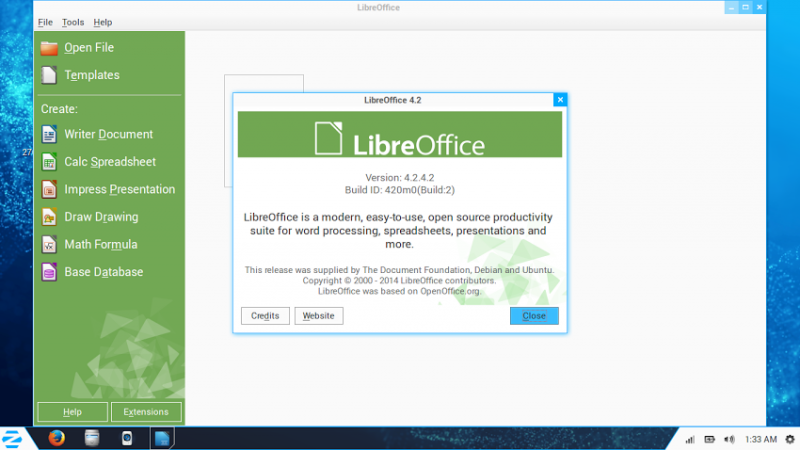The height and width of the screenshot is (450, 800).
Task: Click the Help button in sidebar
Action: (x=72, y=412)
